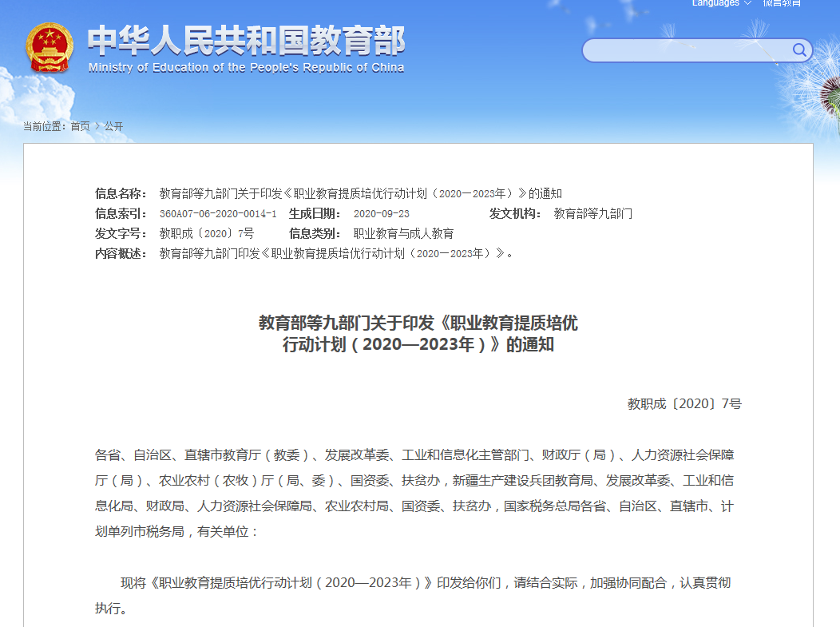Open the Languages dropdown
840x627 pixels.
715,4
